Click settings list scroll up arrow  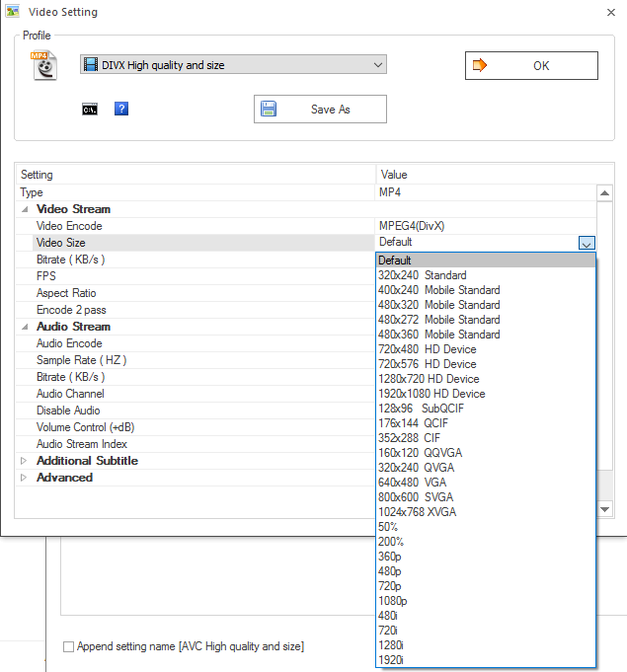pyautogui.click(x=604, y=192)
